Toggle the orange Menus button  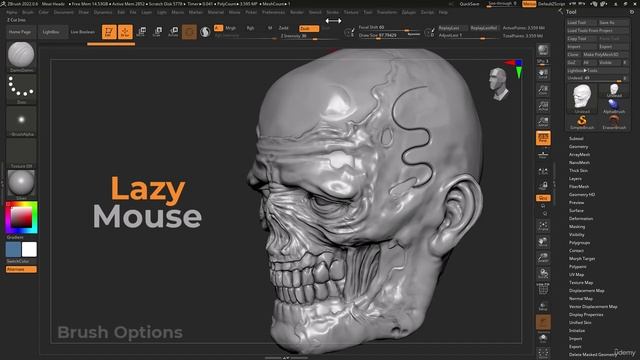[x=529, y=4]
